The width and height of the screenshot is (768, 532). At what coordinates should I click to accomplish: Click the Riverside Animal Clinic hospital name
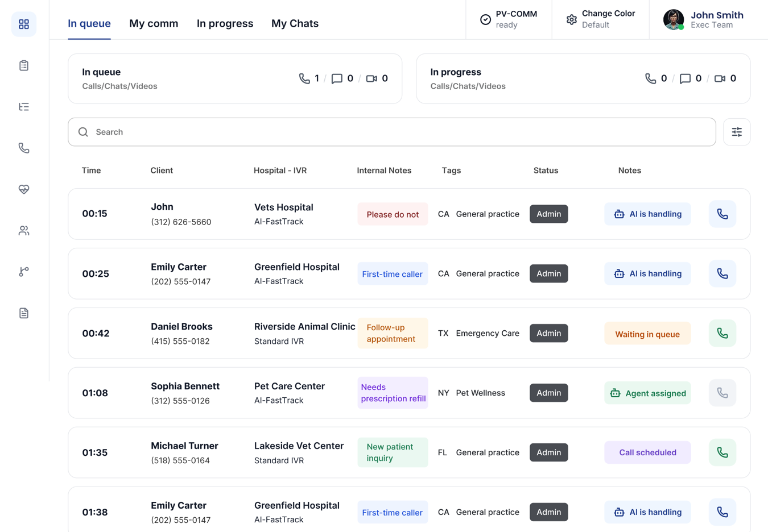coord(304,326)
